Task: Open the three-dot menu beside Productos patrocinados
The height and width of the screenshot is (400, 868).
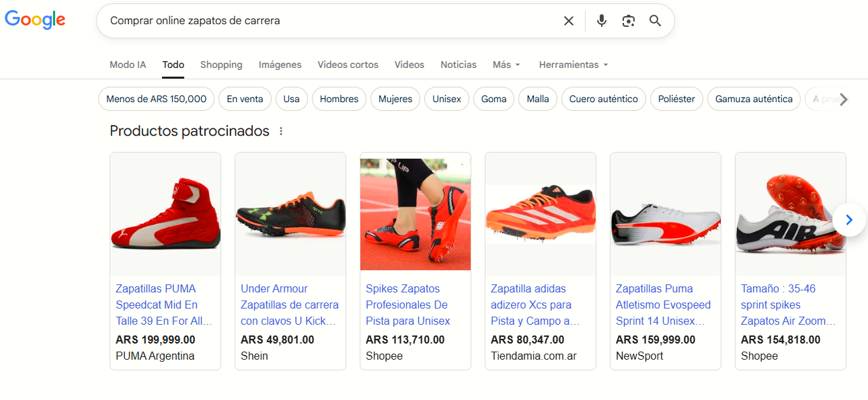Action: [x=281, y=131]
